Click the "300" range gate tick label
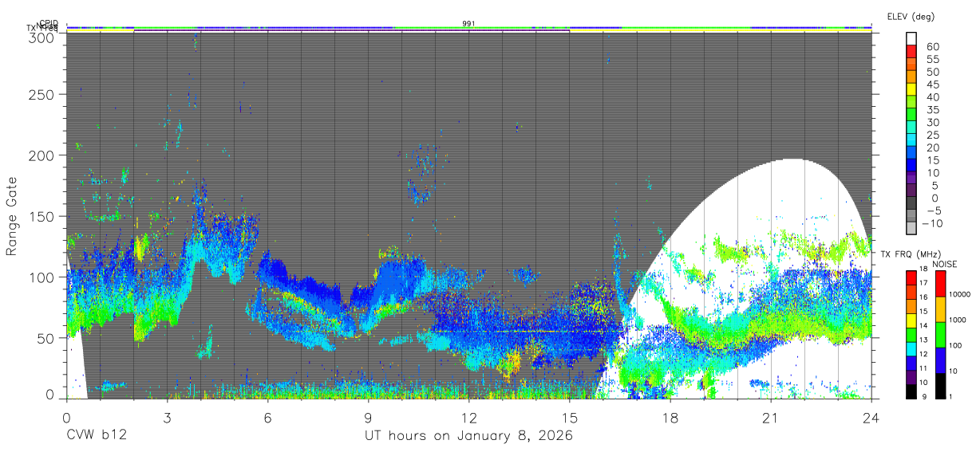This screenshot has height=452, width=980. [x=42, y=37]
